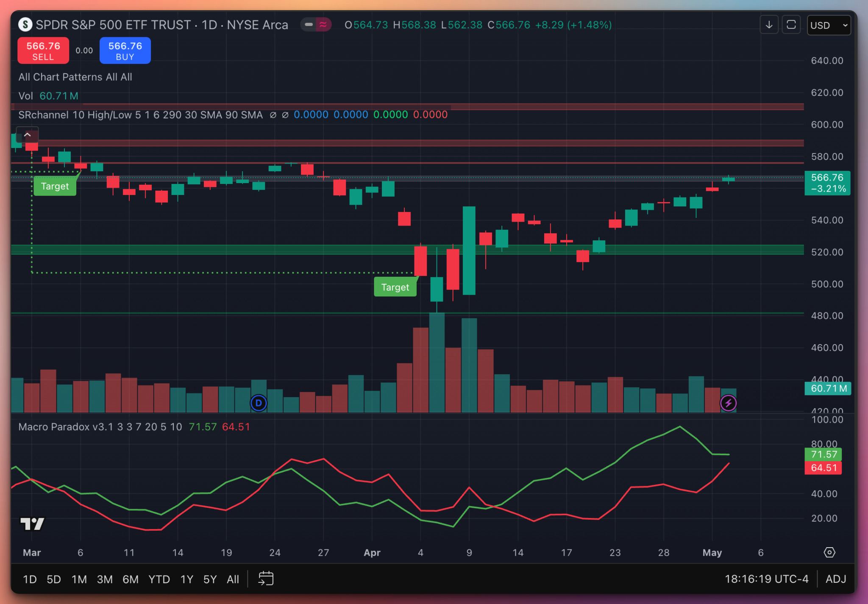Viewport: 868px width, 604px height.
Task: Click the red resistance band near 590
Action: [x=407, y=143]
